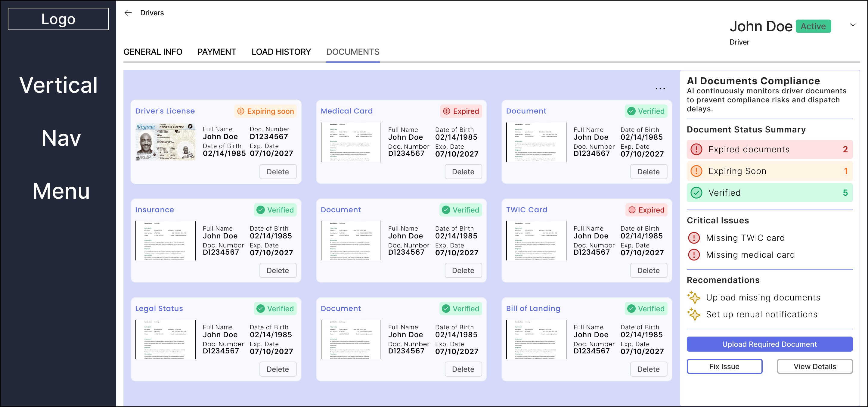
Task: Open the three-dots menu above documents
Action: point(660,89)
